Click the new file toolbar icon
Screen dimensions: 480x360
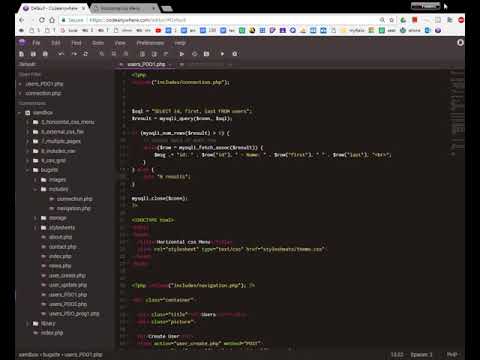(22, 54)
